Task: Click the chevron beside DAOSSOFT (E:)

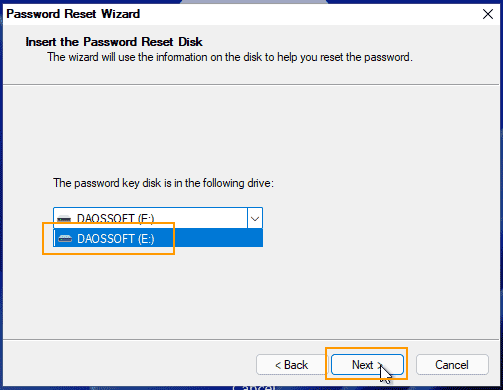Action: [x=255, y=219]
